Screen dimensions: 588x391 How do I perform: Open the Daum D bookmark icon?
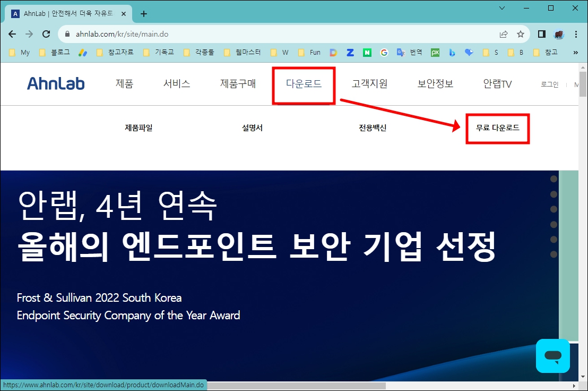click(x=333, y=53)
